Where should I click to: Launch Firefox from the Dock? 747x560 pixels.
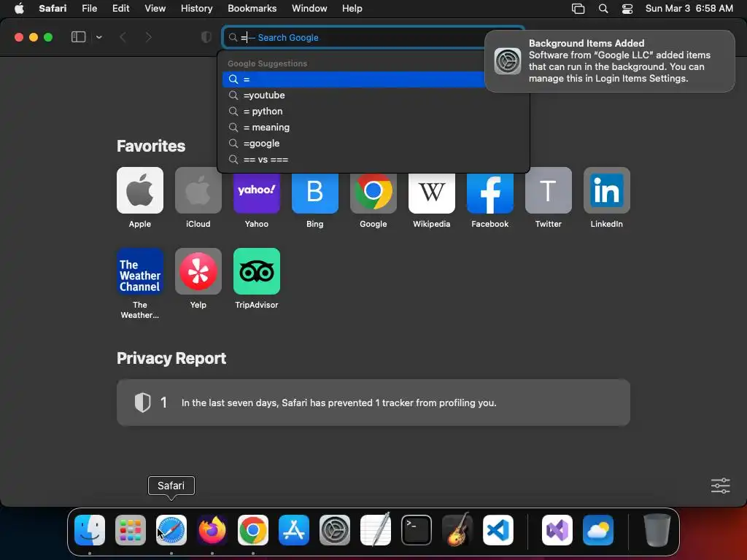(x=212, y=530)
